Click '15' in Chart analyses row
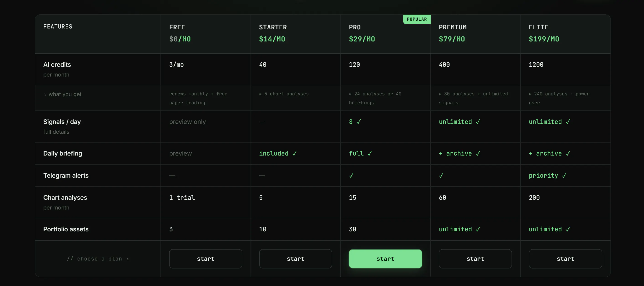The image size is (644, 286). click(352, 198)
